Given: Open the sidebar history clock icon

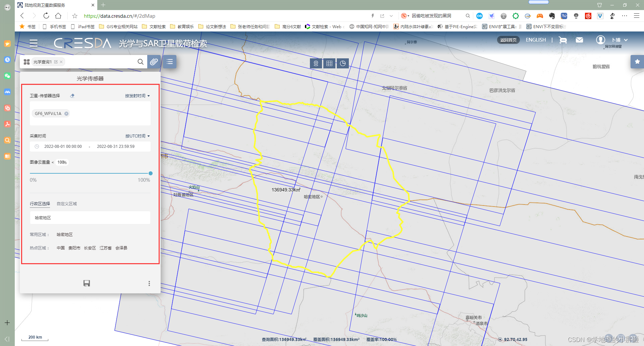Looking at the screenshot, I should tap(7, 60).
